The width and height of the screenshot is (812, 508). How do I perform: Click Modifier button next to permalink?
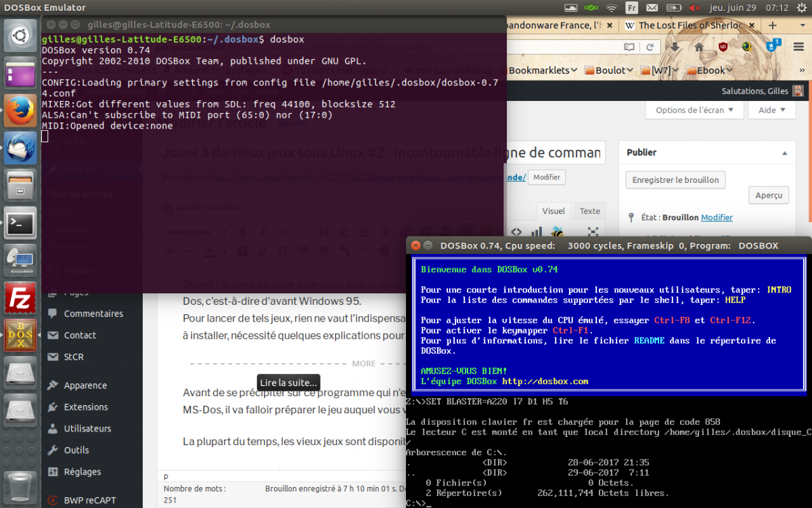click(547, 177)
